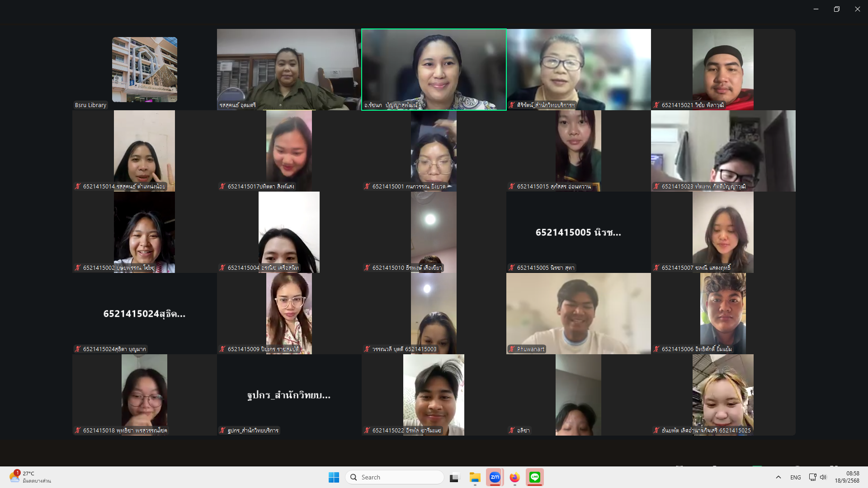This screenshot has height=488, width=868.
Task: Click the muted mic icon for 6521415021
Action: tap(656, 105)
